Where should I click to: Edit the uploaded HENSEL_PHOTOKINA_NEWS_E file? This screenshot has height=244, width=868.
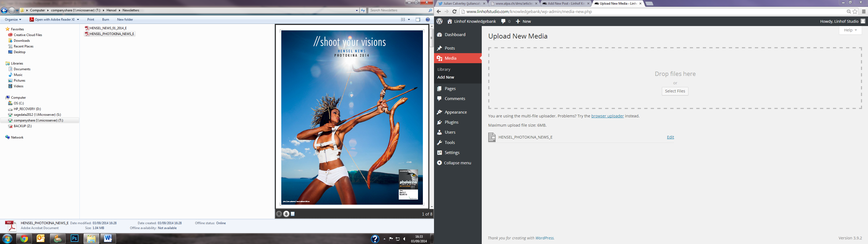tap(670, 137)
